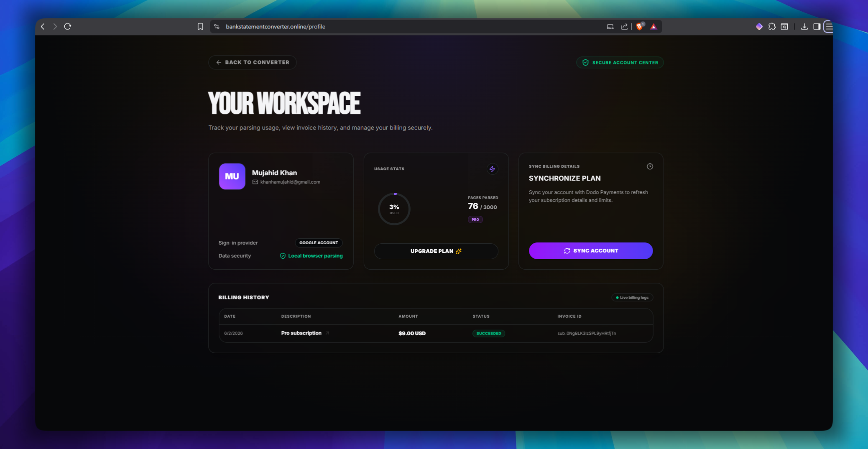The image size is (868, 449).
Task: Click the Upgrade Plan button
Action: [x=436, y=251]
